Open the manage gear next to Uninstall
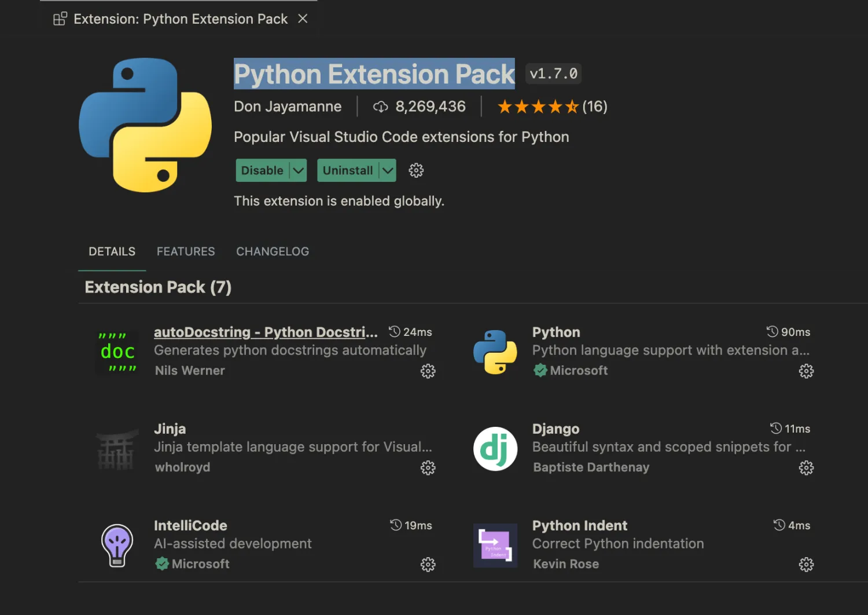Viewport: 868px width, 615px height. [x=416, y=170]
